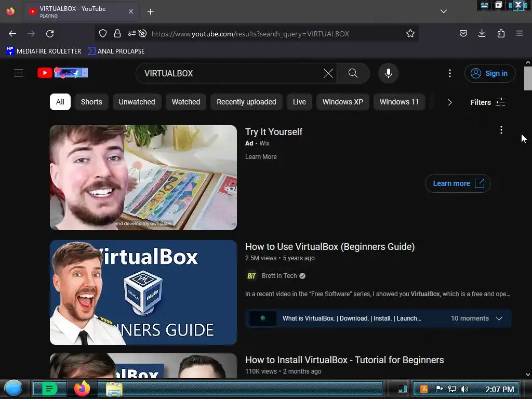Open the tracking protection shield icon

pos(103,33)
